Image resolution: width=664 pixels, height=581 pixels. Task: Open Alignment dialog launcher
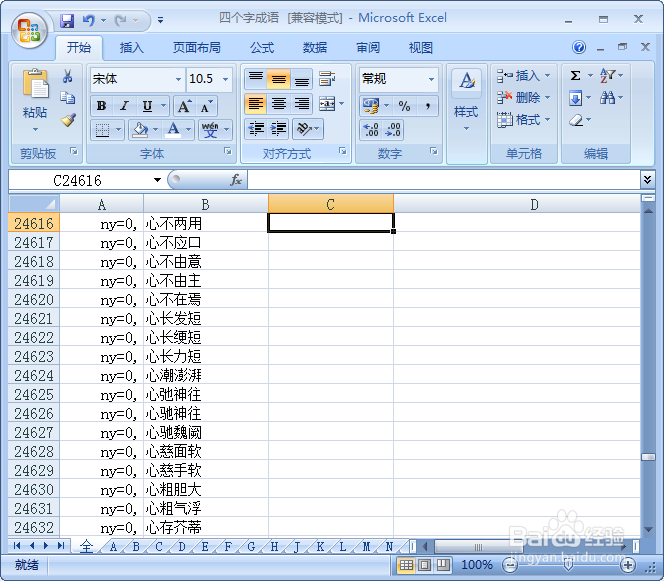pyautogui.click(x=343, y=151)
